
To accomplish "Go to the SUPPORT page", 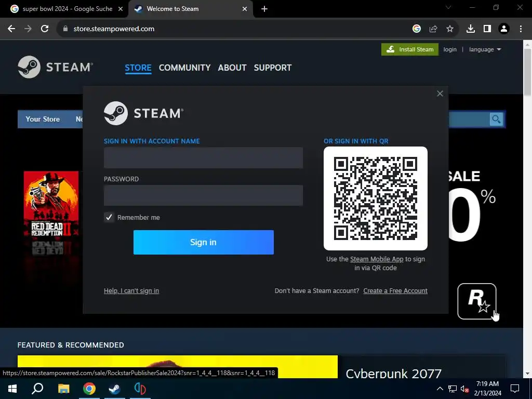I will point(272,68).
